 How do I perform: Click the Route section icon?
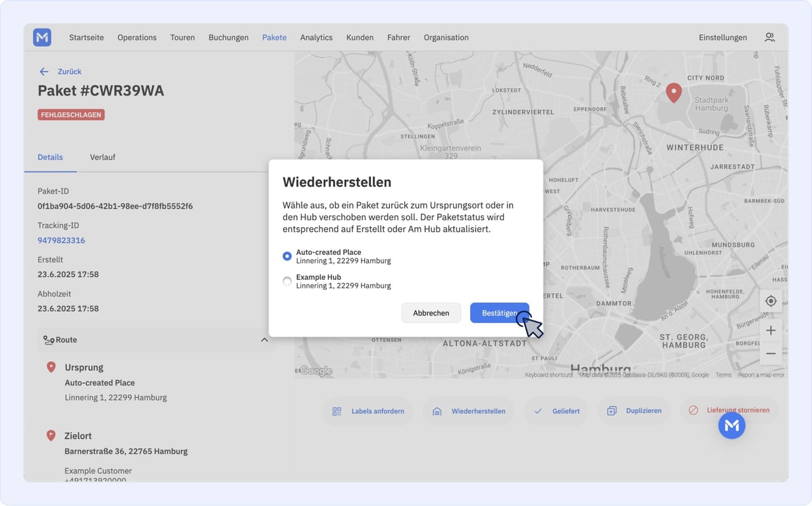[x=49, y=340]
